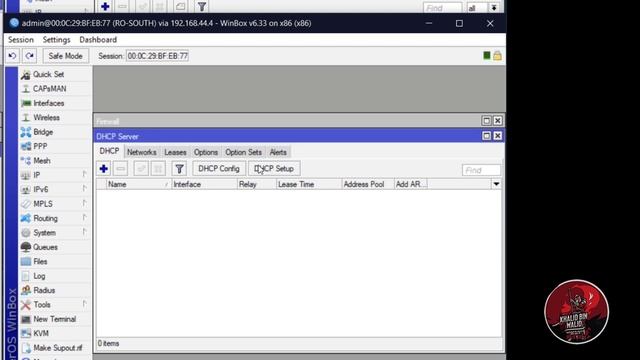Select the DHCP tab
The height and width of the screenshot is (360, 640).
tap(109, 151)
